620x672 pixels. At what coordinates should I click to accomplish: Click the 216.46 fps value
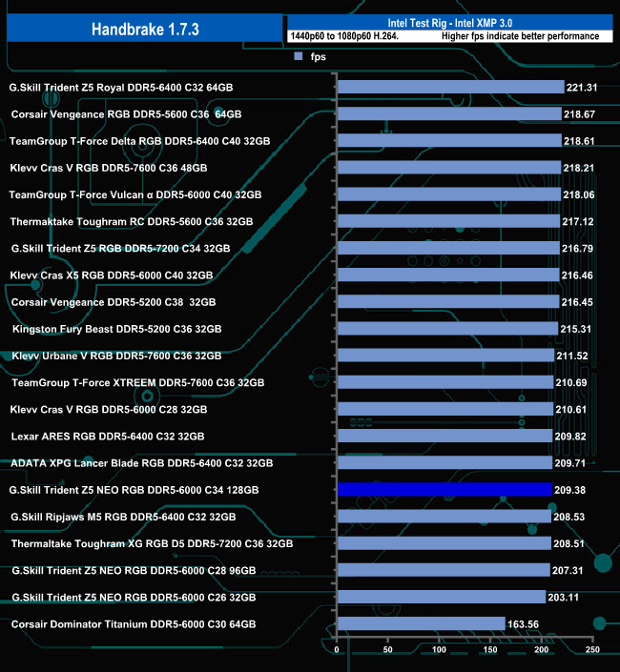click(x=577, y=275)
